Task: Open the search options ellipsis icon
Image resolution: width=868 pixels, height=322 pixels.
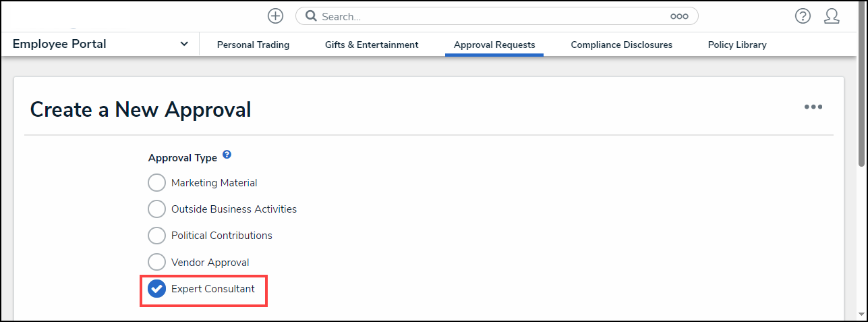Action: click(x=678, y=16)
